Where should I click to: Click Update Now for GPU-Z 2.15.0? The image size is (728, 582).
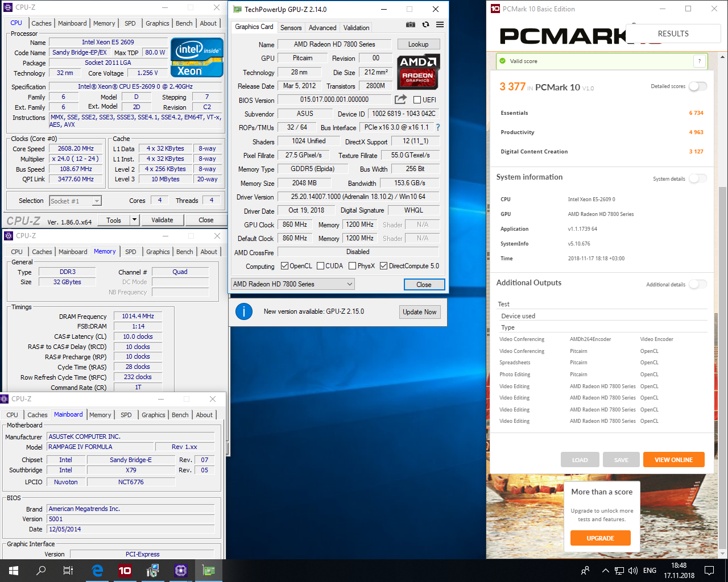click(x=420, y=312)
